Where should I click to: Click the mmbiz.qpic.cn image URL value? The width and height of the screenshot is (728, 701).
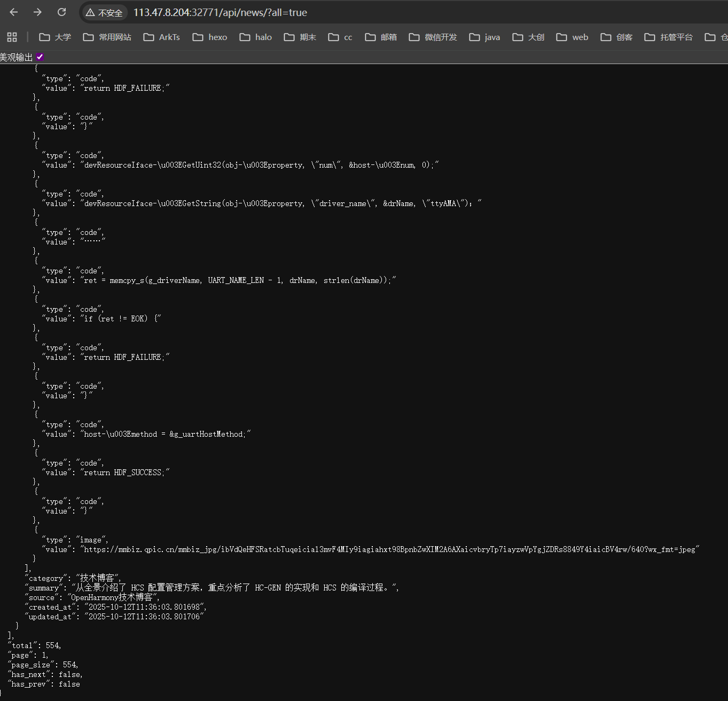point(389,549)
